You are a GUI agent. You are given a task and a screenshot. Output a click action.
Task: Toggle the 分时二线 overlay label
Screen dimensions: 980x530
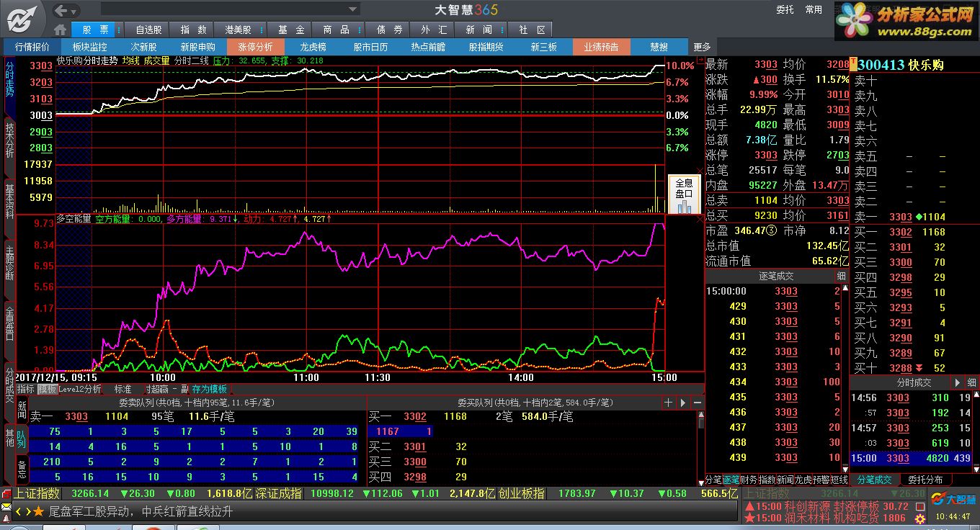pos(192,61)
